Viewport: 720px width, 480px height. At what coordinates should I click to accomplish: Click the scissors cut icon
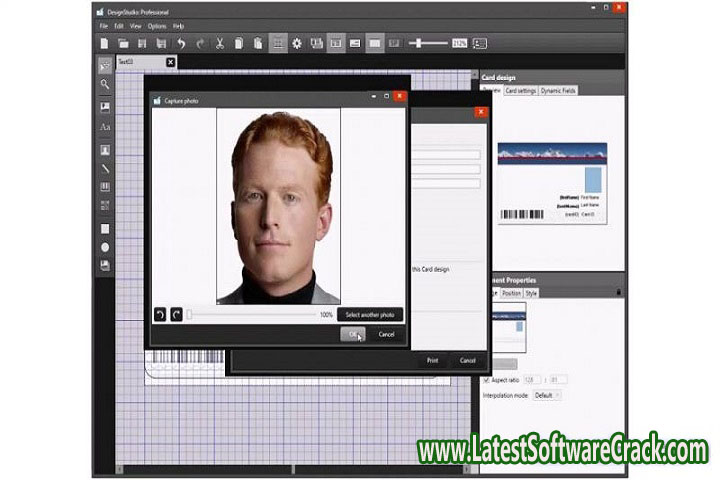point(220,44)
